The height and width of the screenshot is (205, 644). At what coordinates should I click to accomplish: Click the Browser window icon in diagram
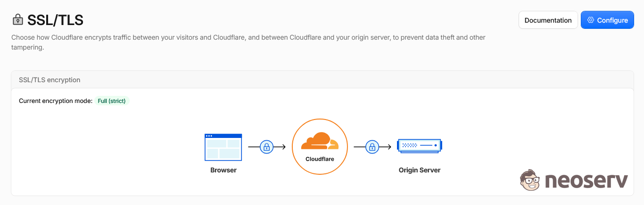click(x=223, y=146)
